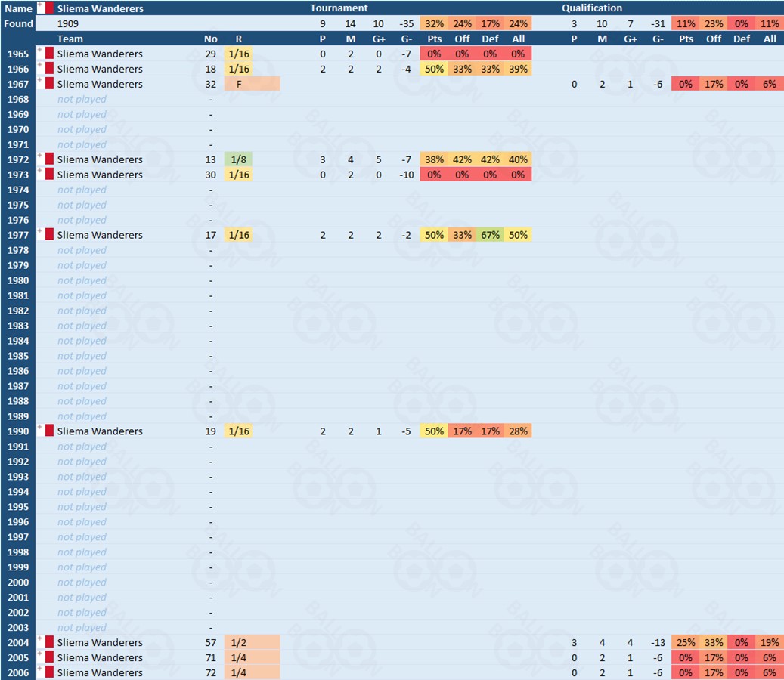This screenshot has width=784, height=680.
Task: Click the Malta flag in the 1977 row
Action: point(45,235)
